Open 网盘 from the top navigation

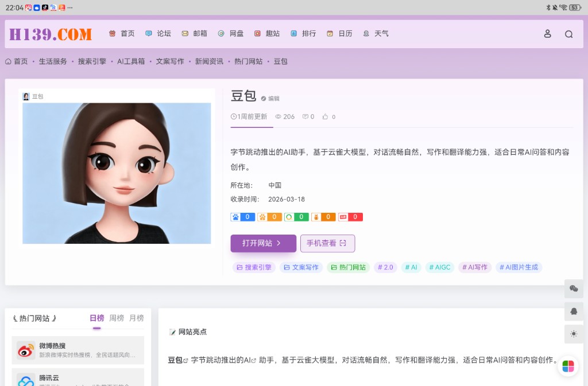[x=231, y=34]
